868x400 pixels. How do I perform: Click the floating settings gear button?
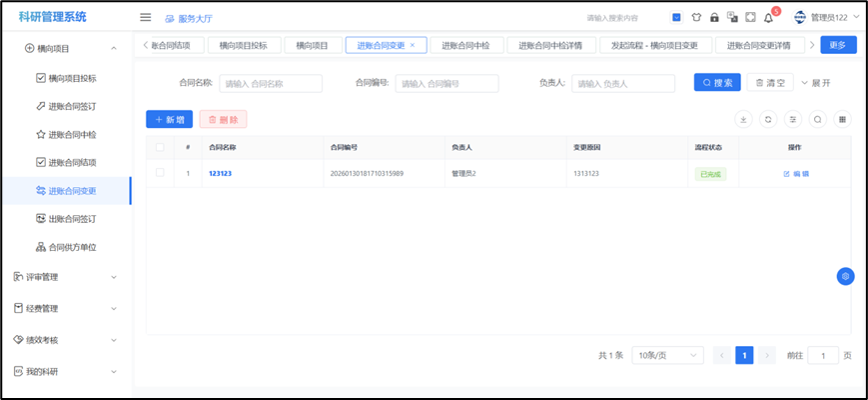(845, 276)
